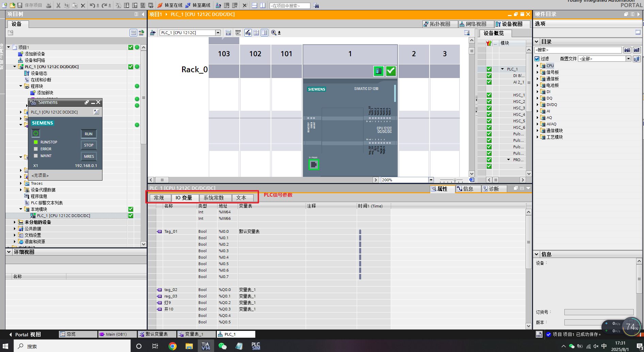Click the zoom magnifier icon in device view
This screenshot has height=352, width=644.
274,33
